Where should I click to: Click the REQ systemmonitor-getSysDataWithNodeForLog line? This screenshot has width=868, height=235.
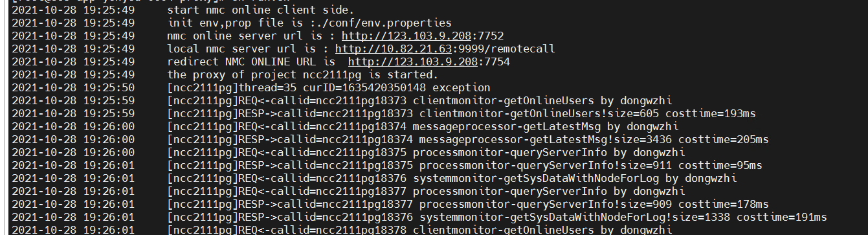[452, 178]
